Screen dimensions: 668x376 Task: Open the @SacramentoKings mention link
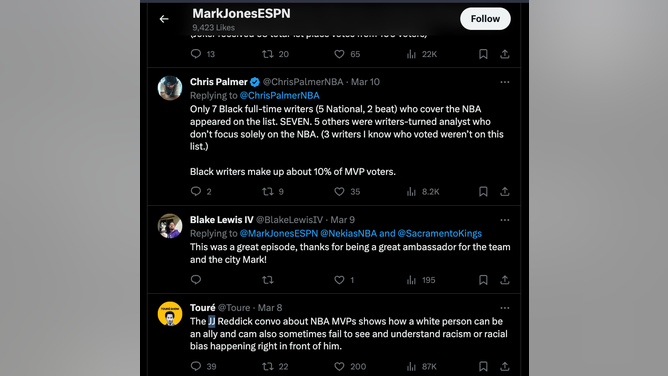(x=439, y=233)
